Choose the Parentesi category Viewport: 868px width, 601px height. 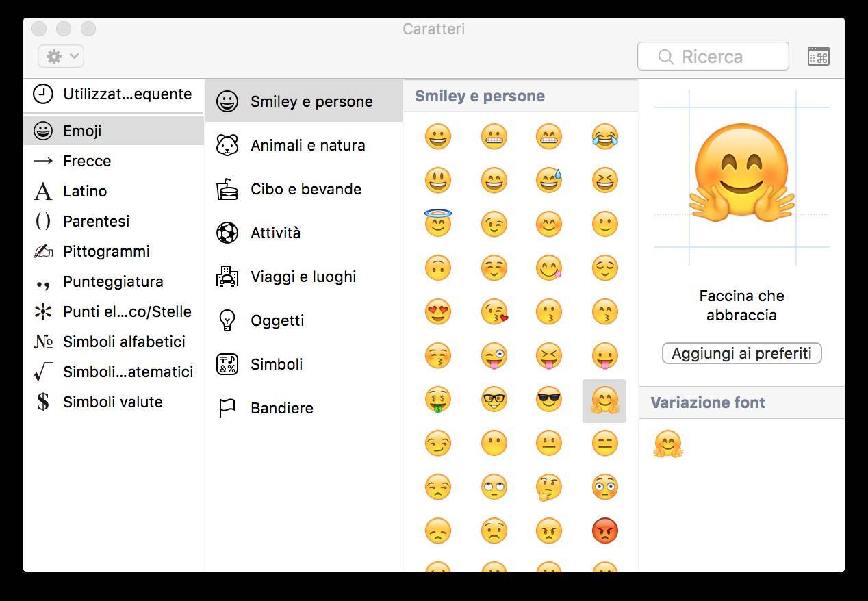point(114,221)
